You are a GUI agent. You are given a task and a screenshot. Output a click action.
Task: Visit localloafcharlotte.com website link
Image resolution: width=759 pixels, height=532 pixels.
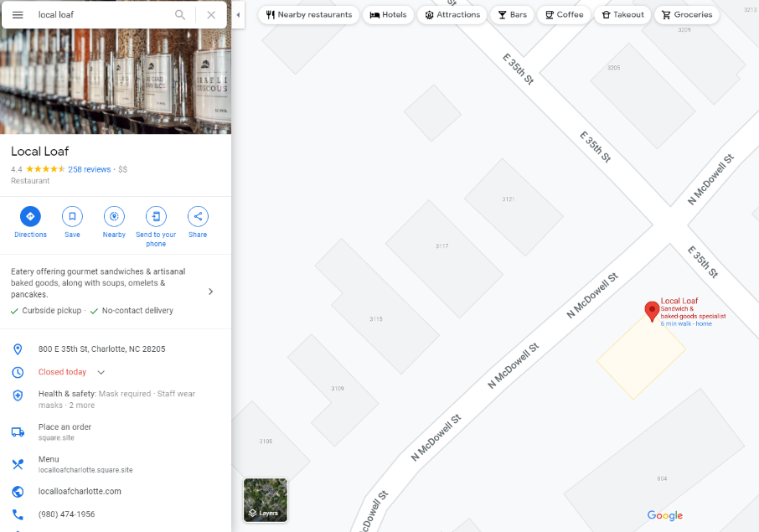[x=80, y=491]
